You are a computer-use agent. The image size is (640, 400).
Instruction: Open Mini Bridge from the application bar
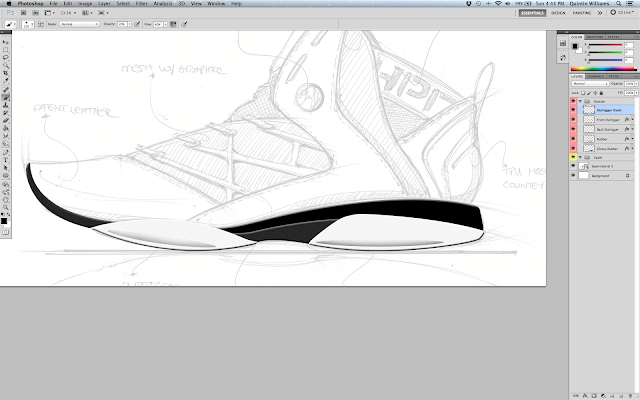(x=36, y=13)
